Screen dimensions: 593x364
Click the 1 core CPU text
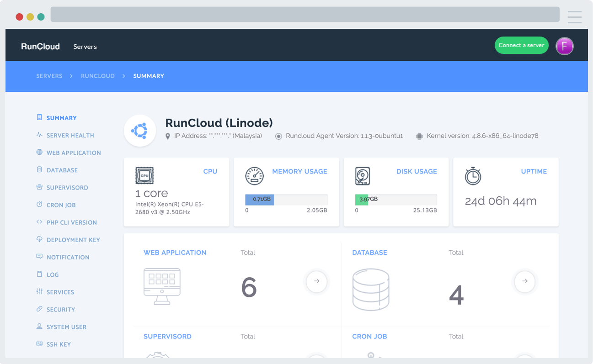click(x=152, y=193)
